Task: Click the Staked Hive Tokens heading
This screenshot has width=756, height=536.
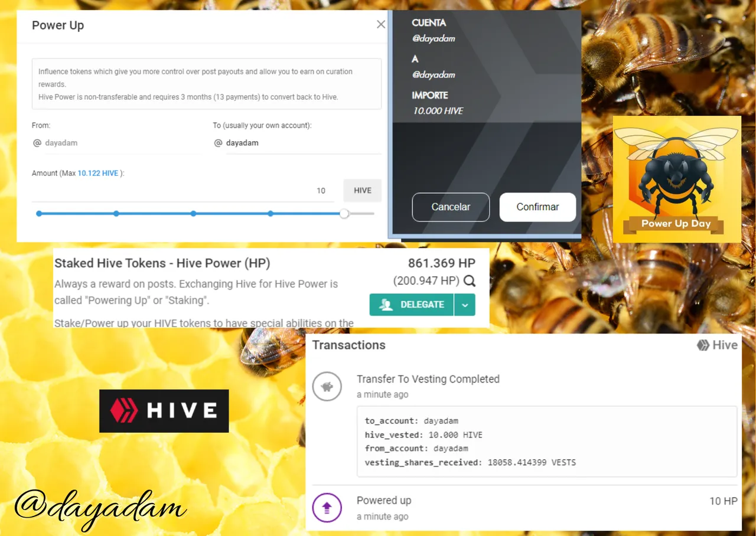Action: (162, 263)
